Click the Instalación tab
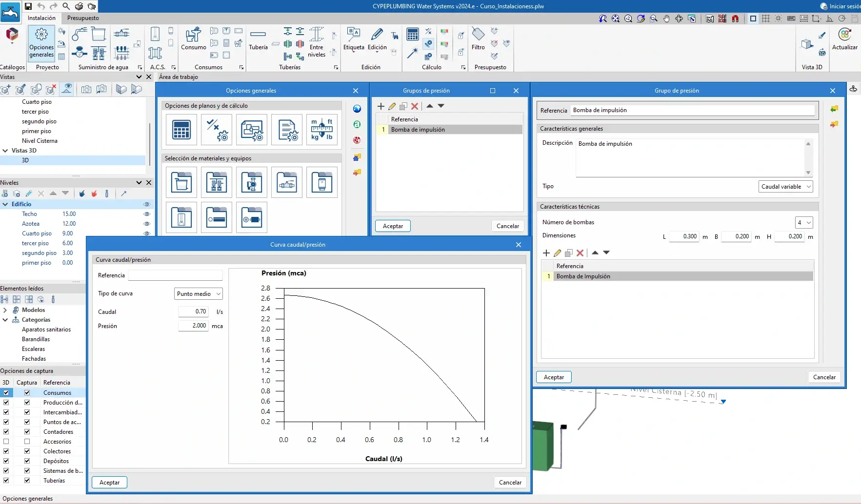This screenshot has width=861, height=504. point(41,18)
